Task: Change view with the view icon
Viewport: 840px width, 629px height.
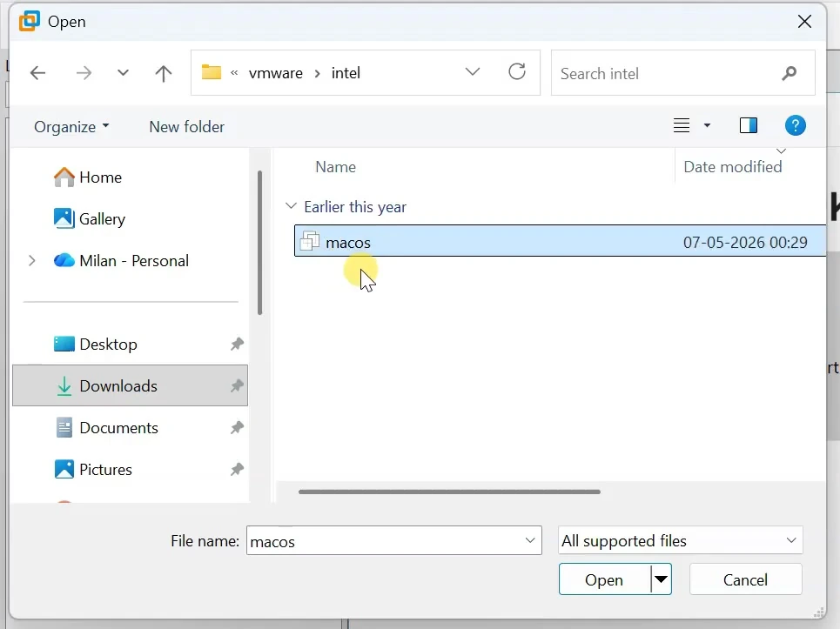Action: (682, 125)
